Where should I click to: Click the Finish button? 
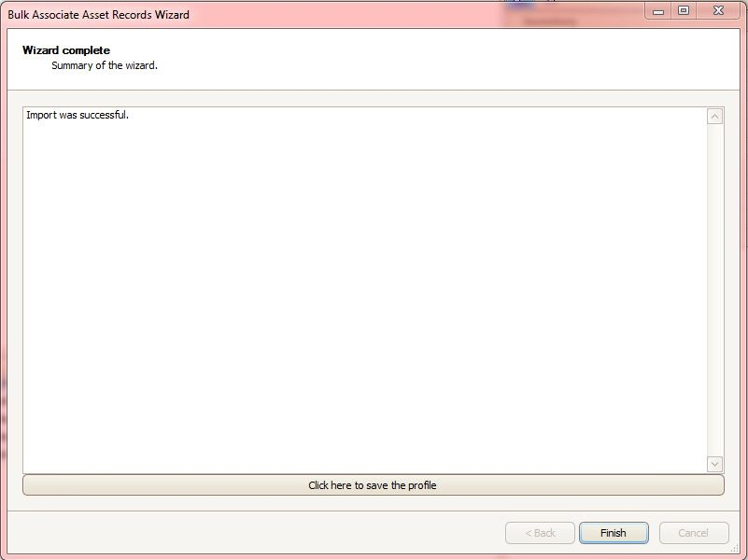(x=614, y=532)
